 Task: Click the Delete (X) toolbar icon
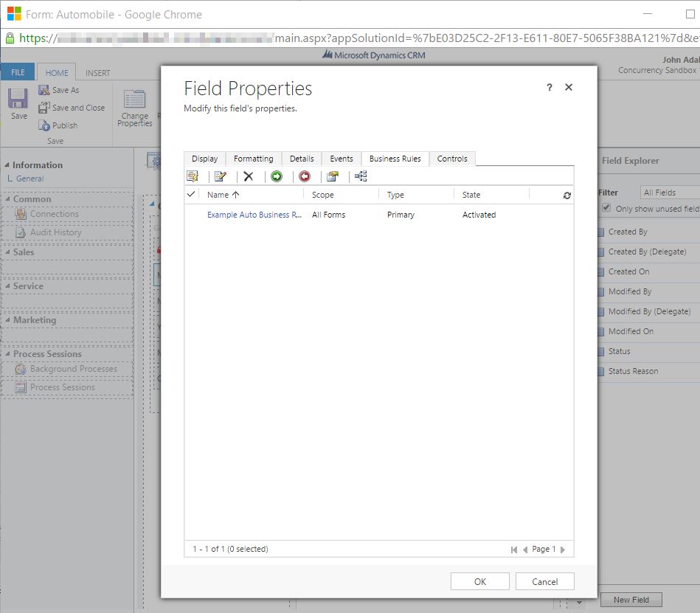coord(249,176)
